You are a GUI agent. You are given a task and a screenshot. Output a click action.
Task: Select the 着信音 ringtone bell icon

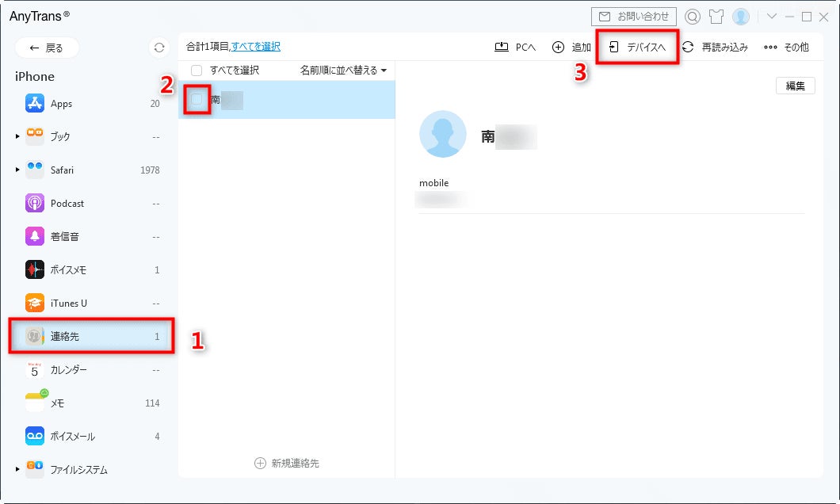[34, 236]
